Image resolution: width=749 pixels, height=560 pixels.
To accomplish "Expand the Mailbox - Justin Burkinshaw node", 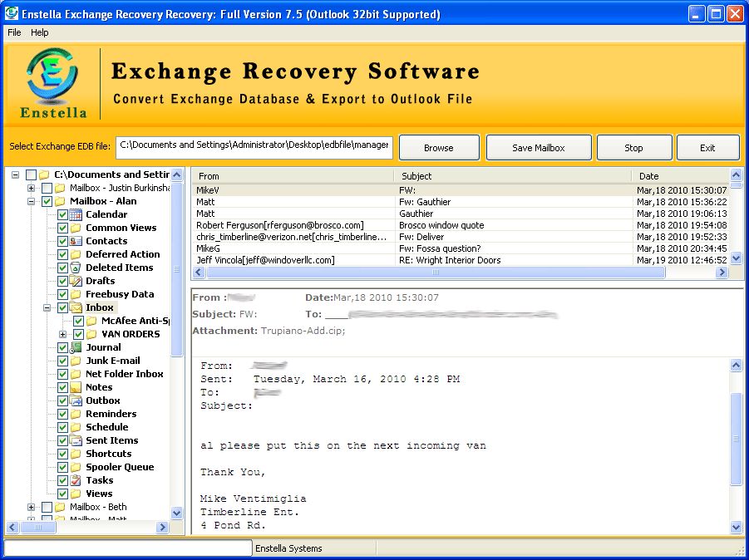I will (x=31, y=188).
